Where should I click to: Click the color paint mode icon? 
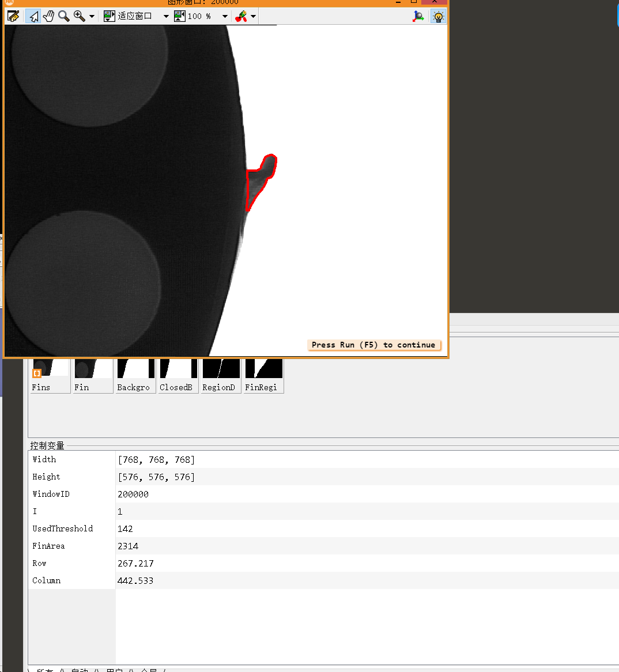241,16
